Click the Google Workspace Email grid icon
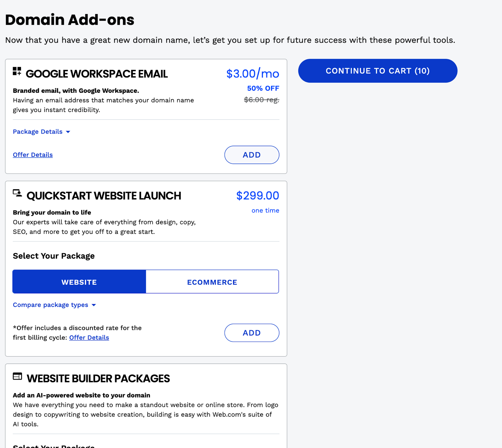 click(17, 71)
